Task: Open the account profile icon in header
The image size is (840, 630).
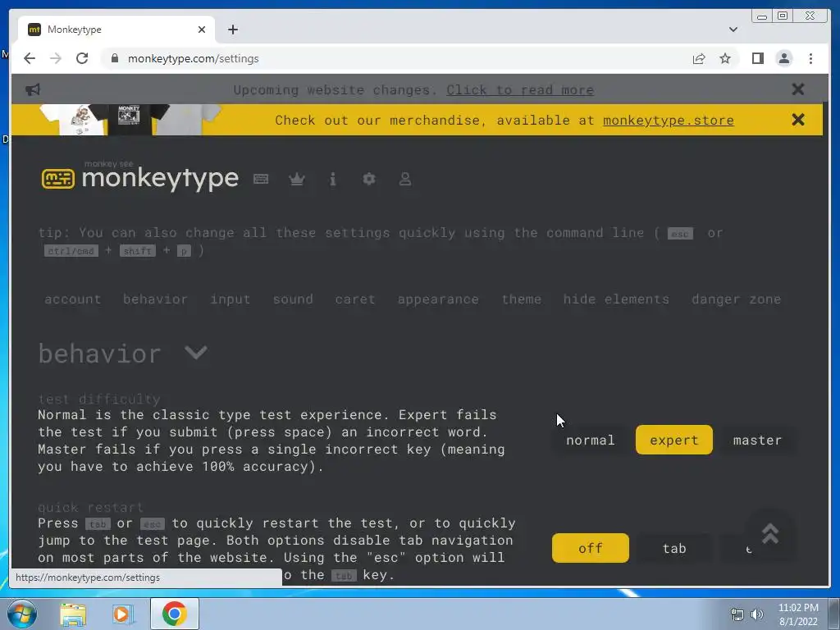Action: click(405, 179)
